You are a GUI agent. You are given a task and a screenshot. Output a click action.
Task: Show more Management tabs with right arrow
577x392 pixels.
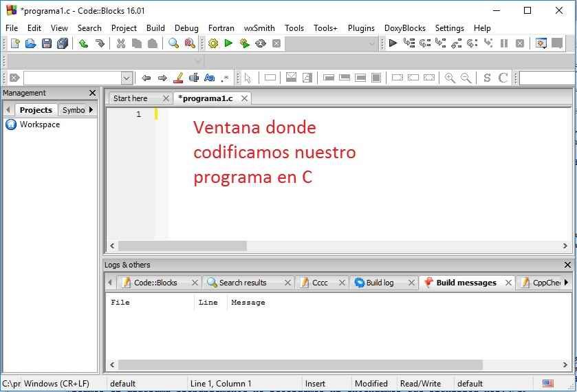click(x=91, y=109)
